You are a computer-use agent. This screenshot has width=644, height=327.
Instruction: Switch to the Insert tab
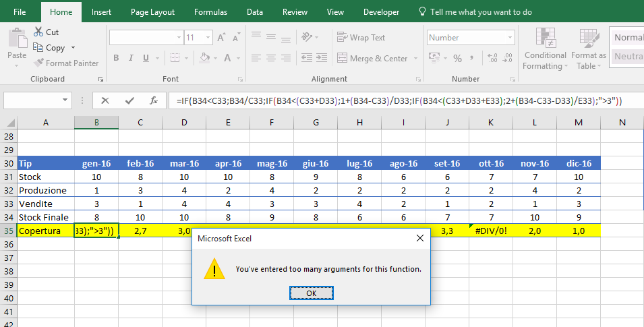coord(101,12)
